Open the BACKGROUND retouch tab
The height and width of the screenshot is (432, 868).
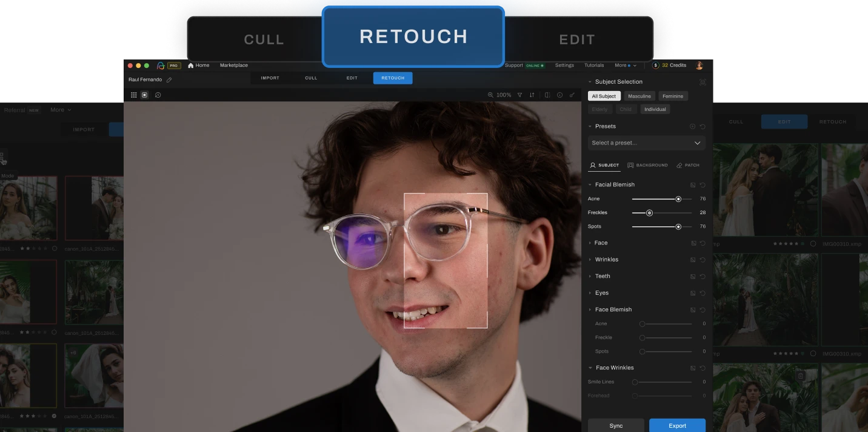pyautogui.click(x=647, y=165)
